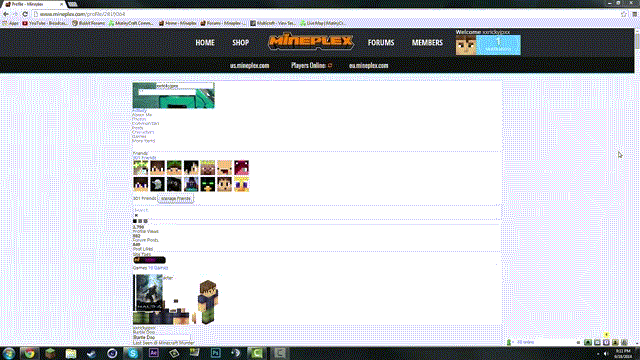
Task: Reload the page with the refresh icon
Action: point(25,14)
